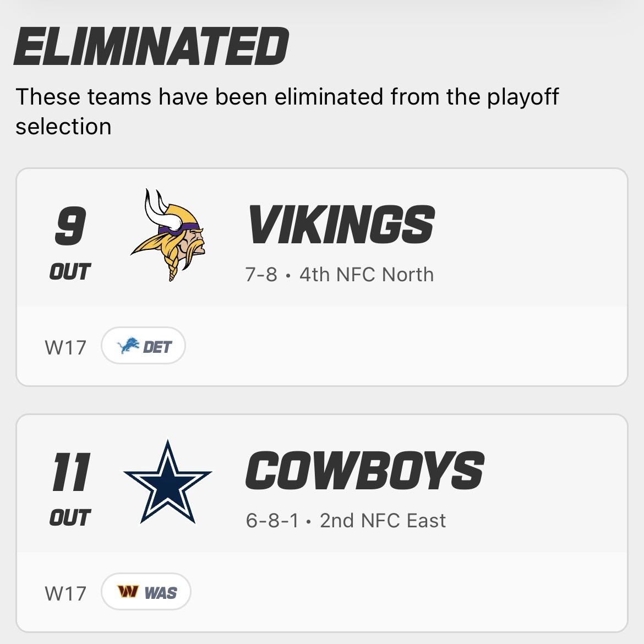The image size is (644, 644).
Task: Click the Detroit Lions logo icon
Action: pos(128,347)
